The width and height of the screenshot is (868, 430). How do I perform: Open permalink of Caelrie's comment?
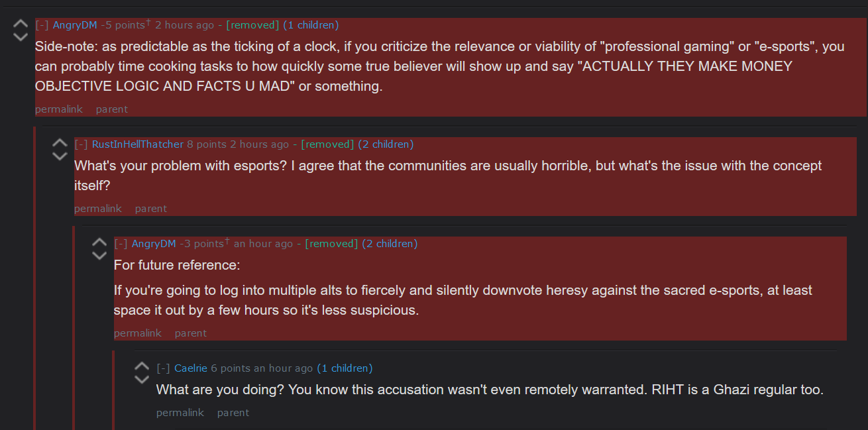coord(180,413)
